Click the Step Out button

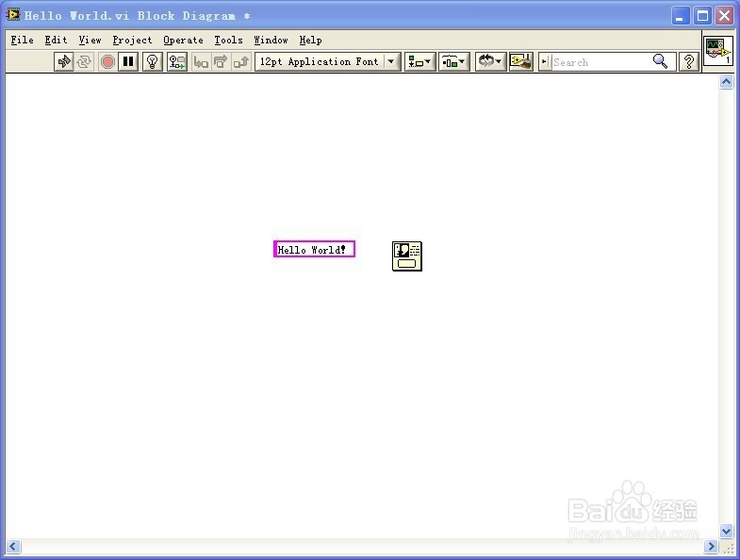[240, 62]
